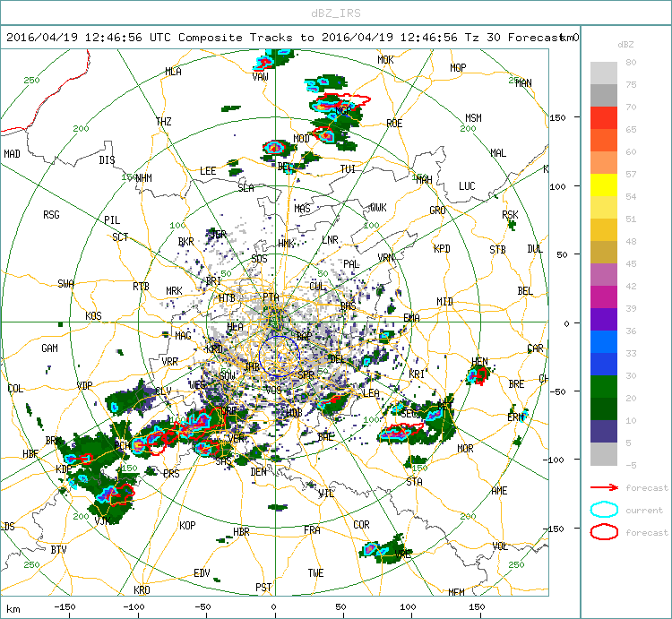This screenshot has height=619, width=672.
Task: Select the purple 36–39 dBZ swatch
Action: 604,319
